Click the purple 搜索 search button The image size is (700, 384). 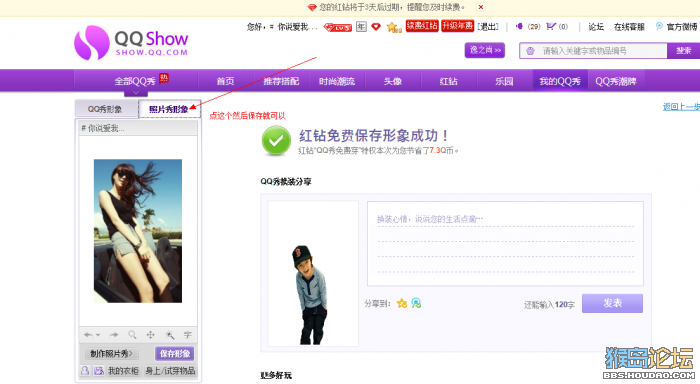(x=683, y=51)
